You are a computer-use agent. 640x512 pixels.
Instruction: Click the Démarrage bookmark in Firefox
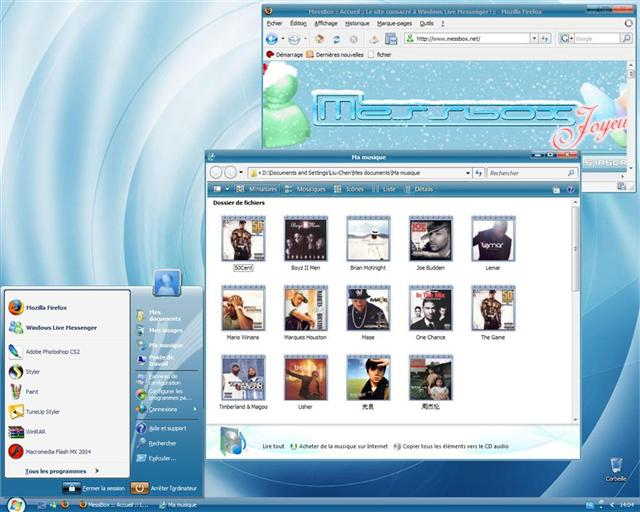coord(284,54)
